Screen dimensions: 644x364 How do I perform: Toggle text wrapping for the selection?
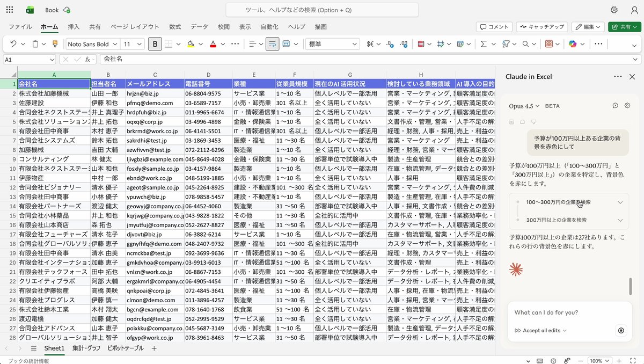click(272, 43)
